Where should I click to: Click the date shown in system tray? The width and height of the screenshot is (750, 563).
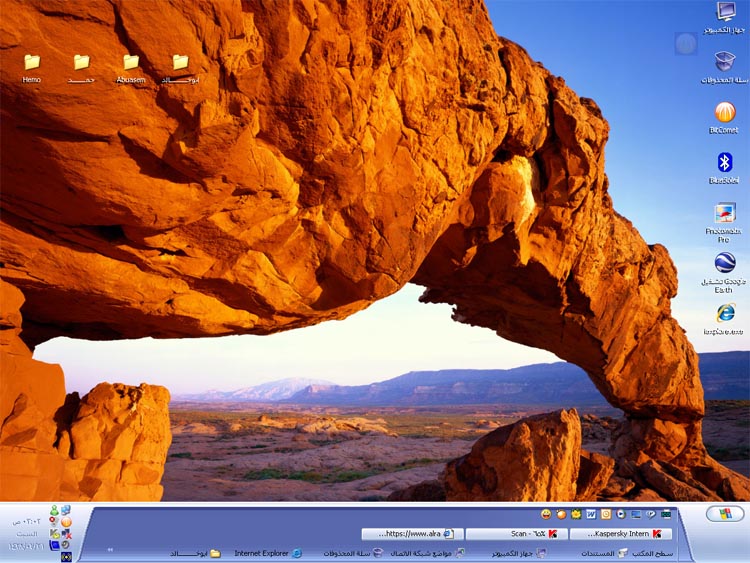click(26, 545)
